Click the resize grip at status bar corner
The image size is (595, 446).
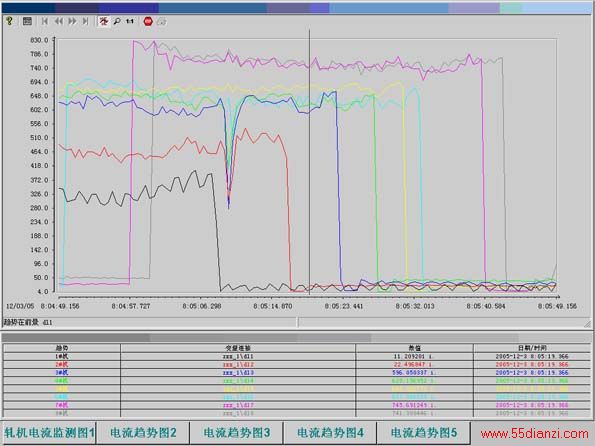click(x=587, y=323)
